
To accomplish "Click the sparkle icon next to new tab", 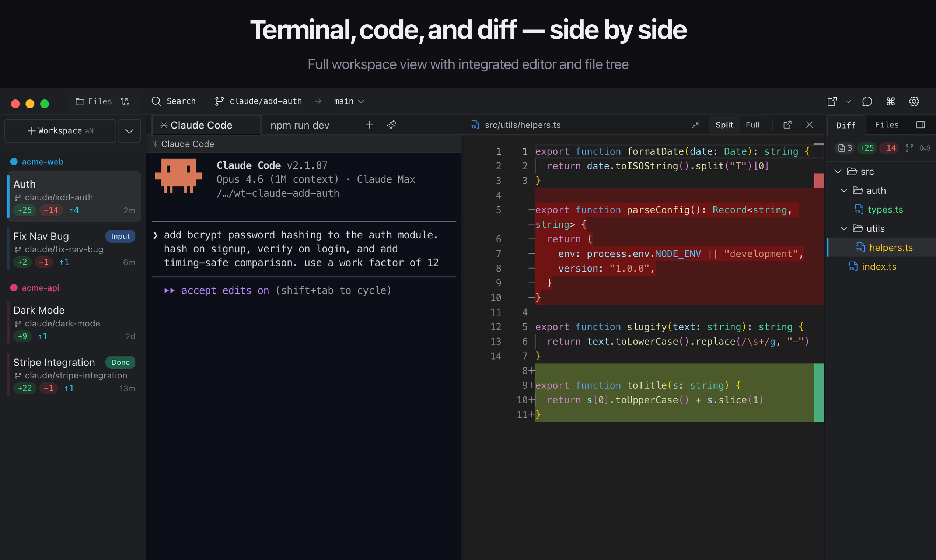I will (391, 125).
